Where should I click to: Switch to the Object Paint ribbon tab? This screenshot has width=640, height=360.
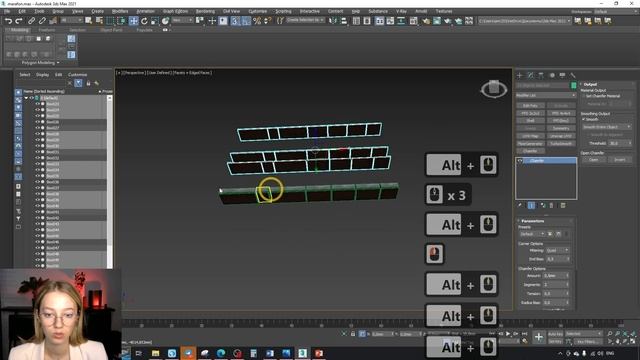(x=111, y=30)
